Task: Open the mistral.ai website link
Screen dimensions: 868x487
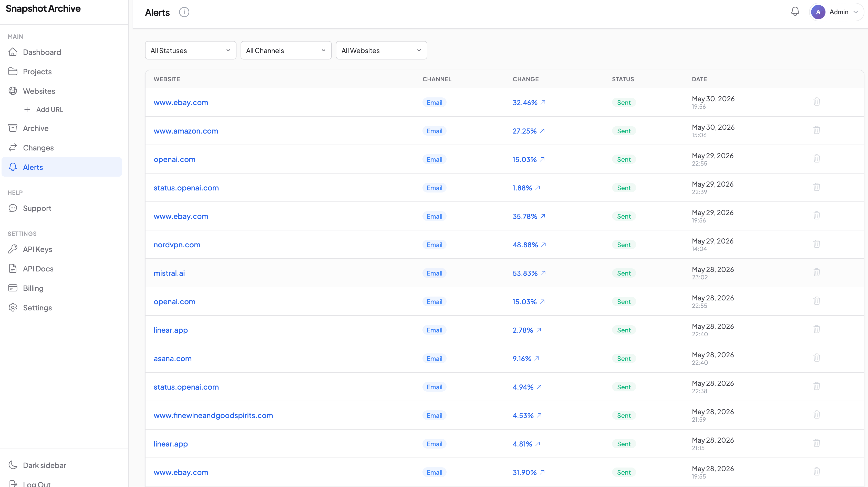Action: coord(169,273)
